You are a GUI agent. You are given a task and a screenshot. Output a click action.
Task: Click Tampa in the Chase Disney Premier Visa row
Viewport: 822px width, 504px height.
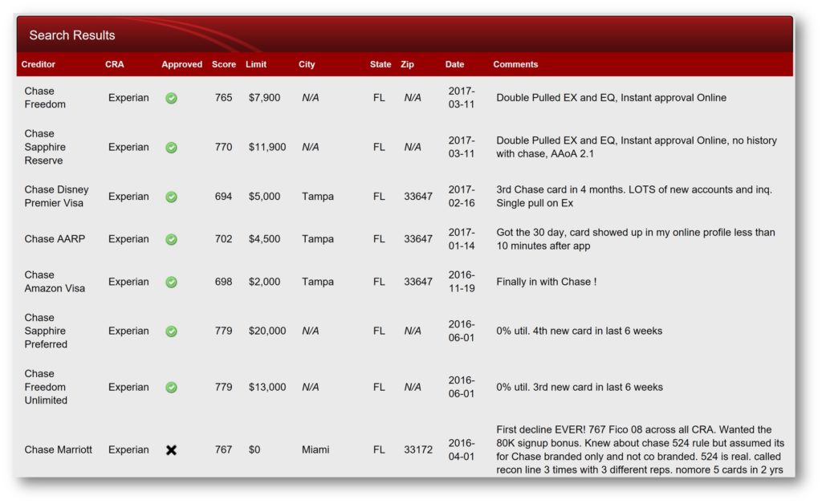click(318, 197)
